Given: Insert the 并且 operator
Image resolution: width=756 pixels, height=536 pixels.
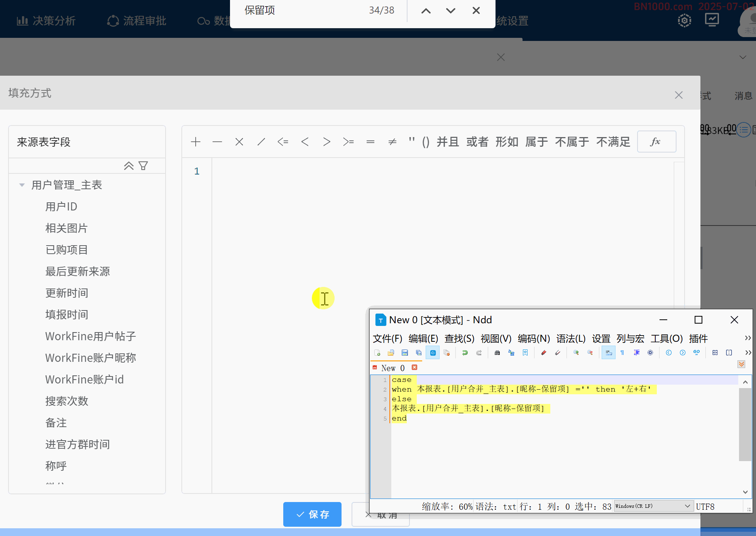Looking at the screenshot, I should (448, 142).
